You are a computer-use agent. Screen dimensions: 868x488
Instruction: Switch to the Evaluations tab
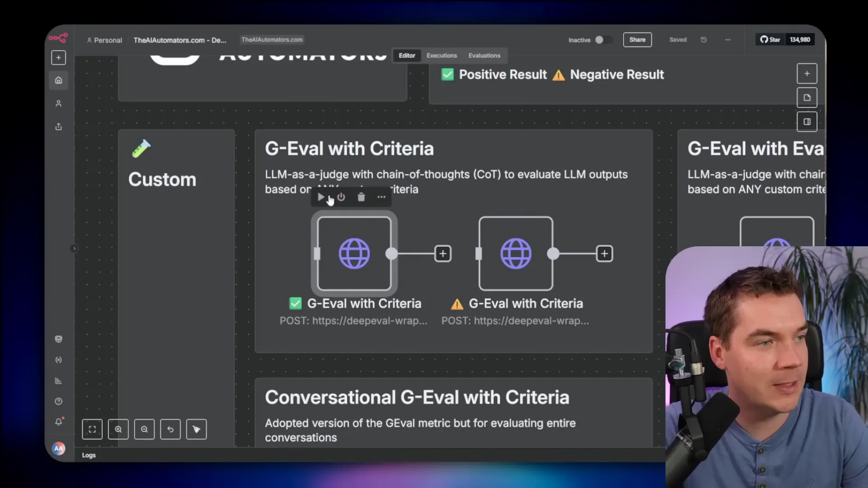tap(484, 56)
